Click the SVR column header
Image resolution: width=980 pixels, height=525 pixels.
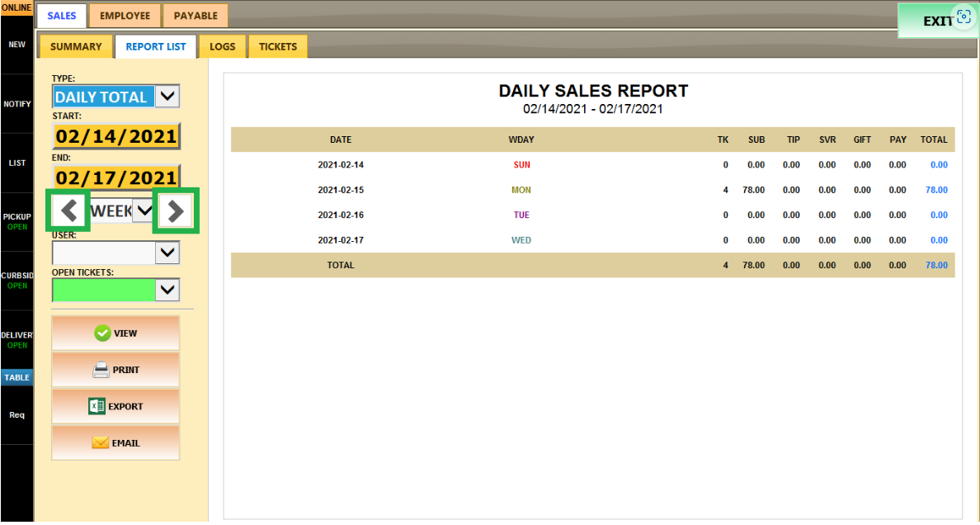[827, 140]
